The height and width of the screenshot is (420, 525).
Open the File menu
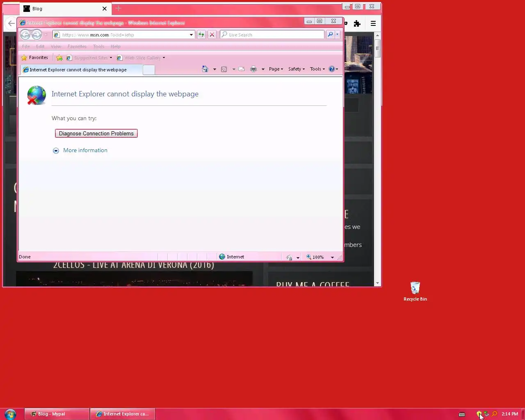(x=26, y=46)
